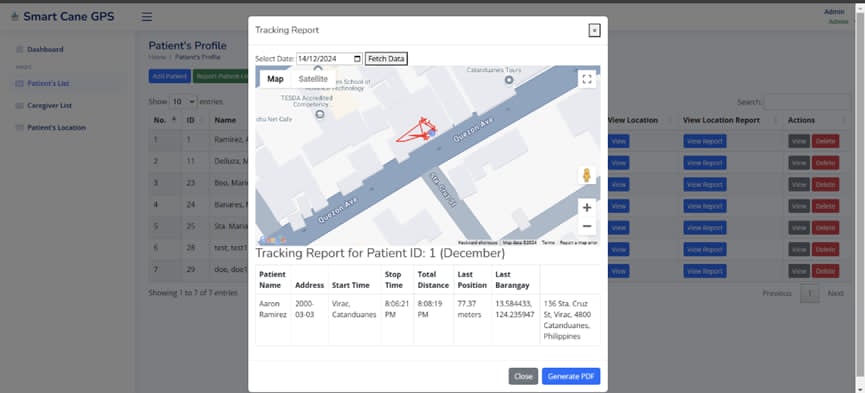
Task: Open the entries-per-page dropdown showing 10
Action: tap(183, 102)
